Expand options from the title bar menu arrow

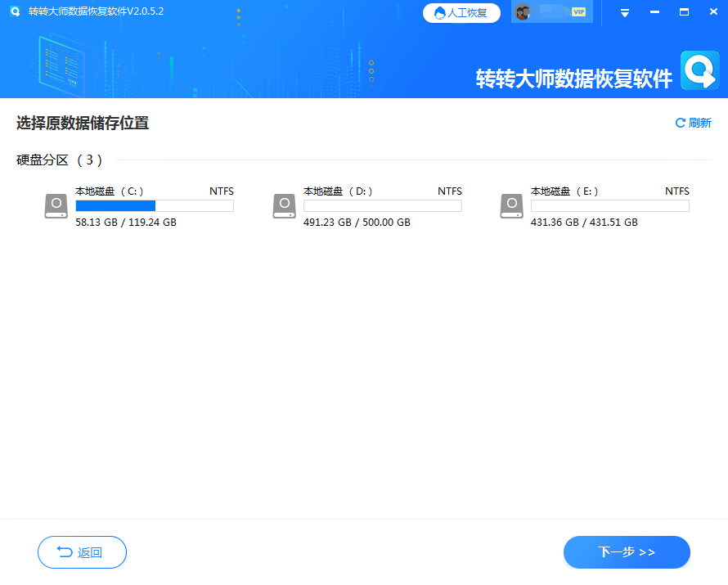click(x=624, y=13)
